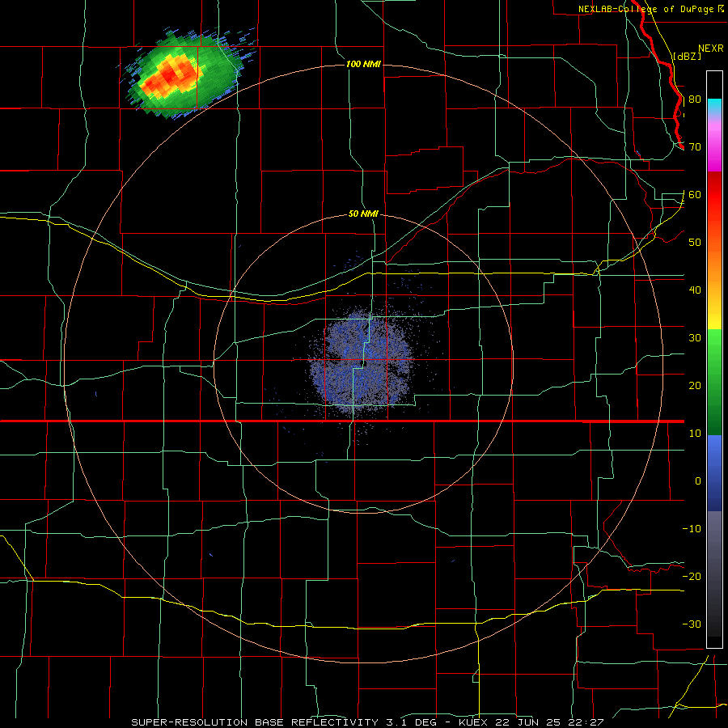Click the 60 value on dBZ scale
Screen dimensions: 728x728
(695, 195)
